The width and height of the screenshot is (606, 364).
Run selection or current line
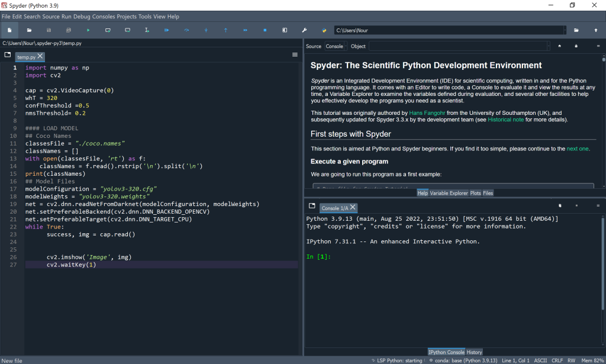(147, 30)
